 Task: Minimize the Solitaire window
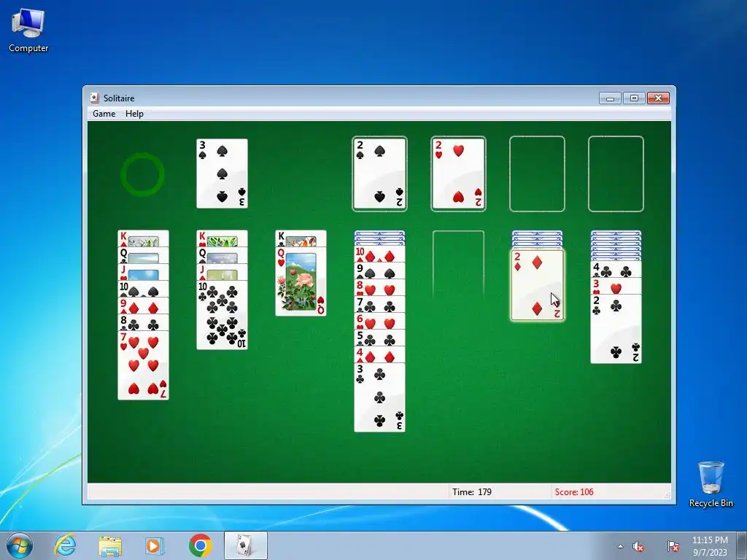pyautogui.click(x=610, y=98)
